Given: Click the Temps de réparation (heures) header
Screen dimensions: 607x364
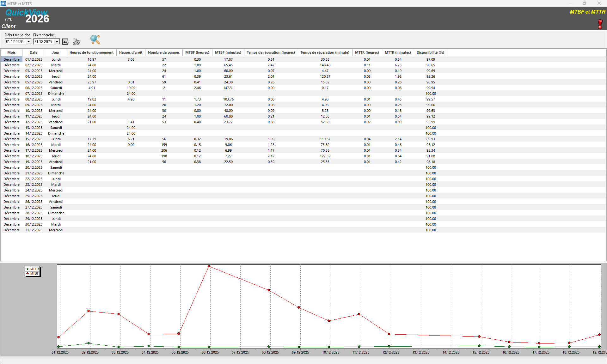Looking at the screenshot, I should tap(271, 52).
